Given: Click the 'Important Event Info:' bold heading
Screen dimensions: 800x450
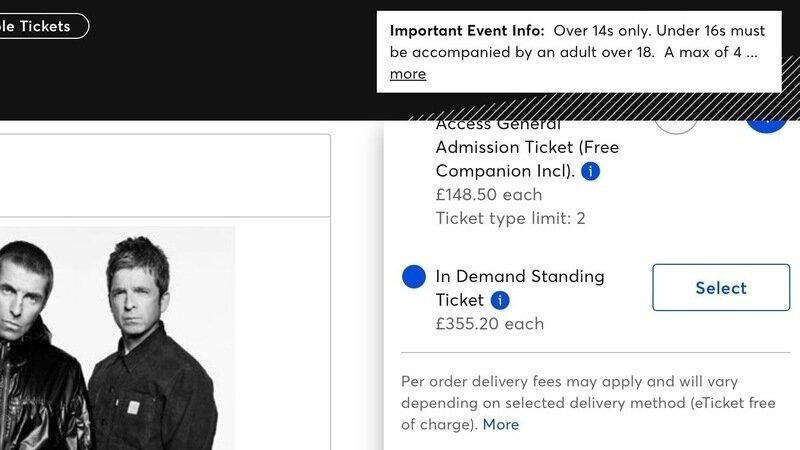Looking at the screenshot, I should [467, 29].
